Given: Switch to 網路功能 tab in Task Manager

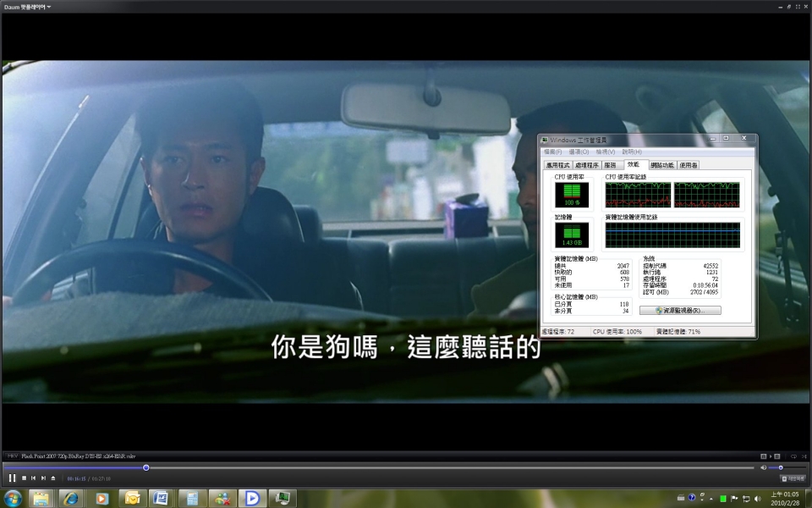Looking at the screenshot, I should tap(662, 165).
